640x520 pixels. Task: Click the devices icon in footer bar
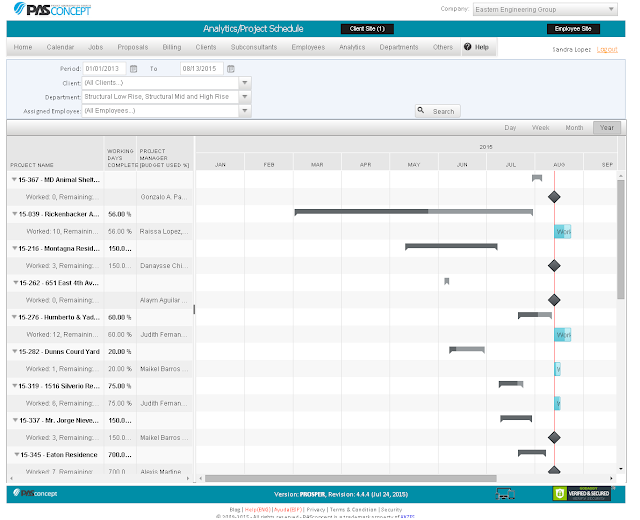(504, 494)
